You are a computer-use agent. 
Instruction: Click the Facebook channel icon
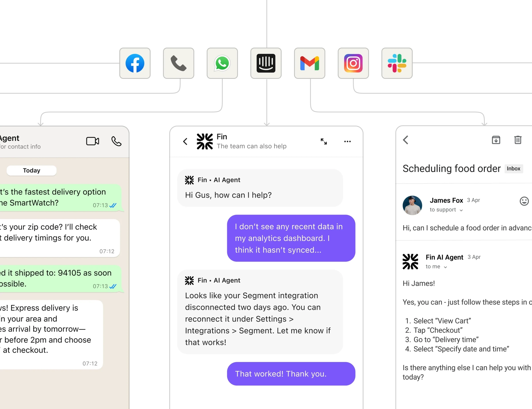[135, 63]
